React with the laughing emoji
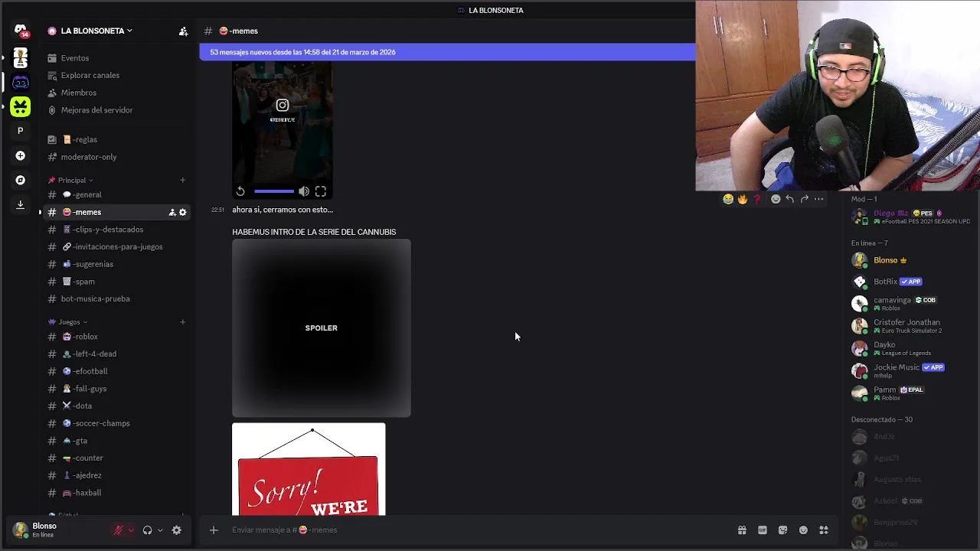The image size is (980, 551). (728, 199)
